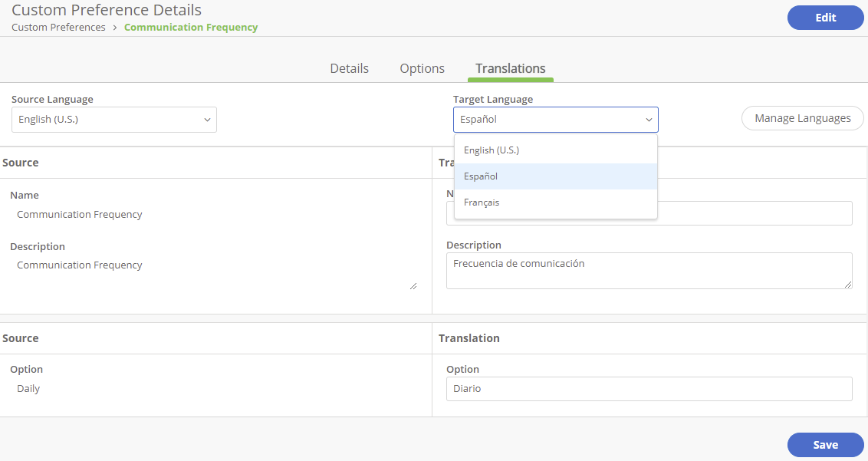Open the Source Language combo box
The width and height of the screenshot is (868, 461).
point(113,120)
